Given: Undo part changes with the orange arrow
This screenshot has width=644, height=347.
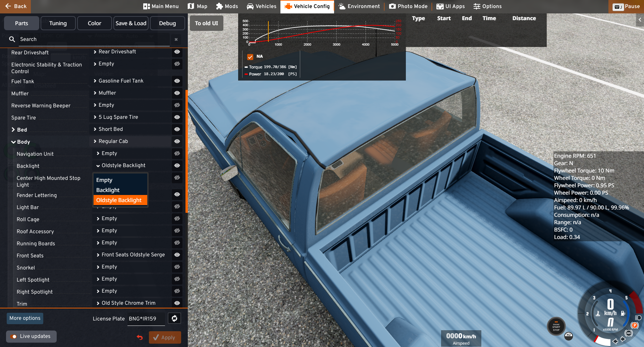Looking at the screenshot, I should (x=140, y=337).
